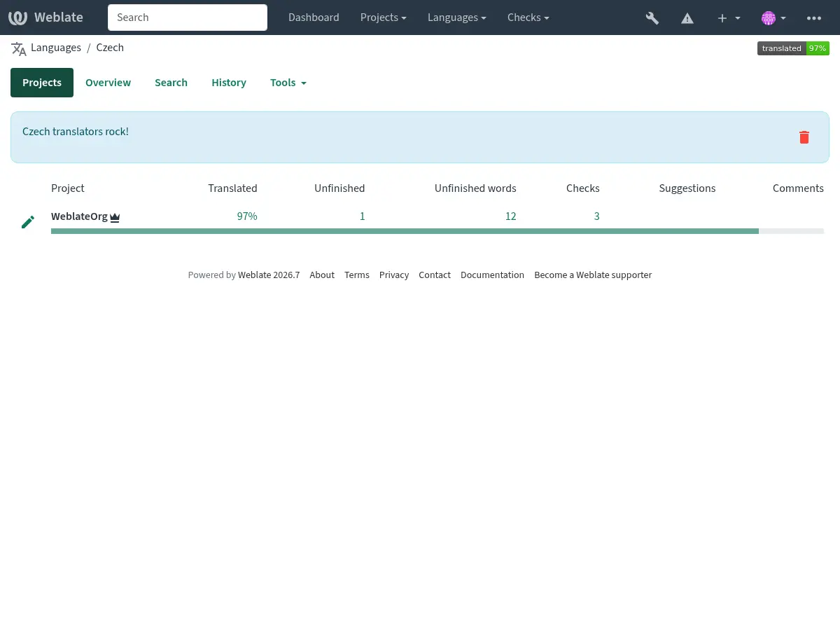Click the pencil translate icon for WeblateOrg
Screen dimensions: 840x643
click(x=28, y=222)
